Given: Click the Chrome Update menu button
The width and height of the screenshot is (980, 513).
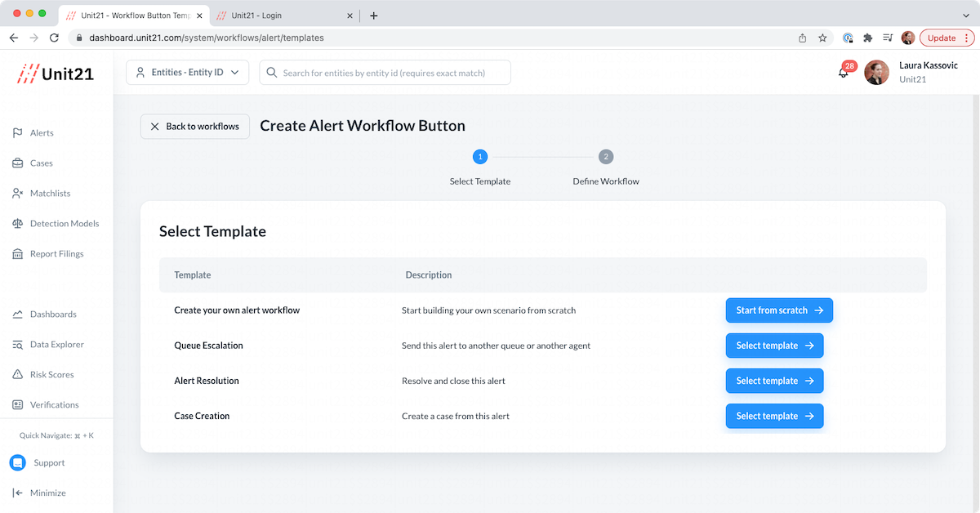Looking at the screenshot, I should tap(947, 38).
